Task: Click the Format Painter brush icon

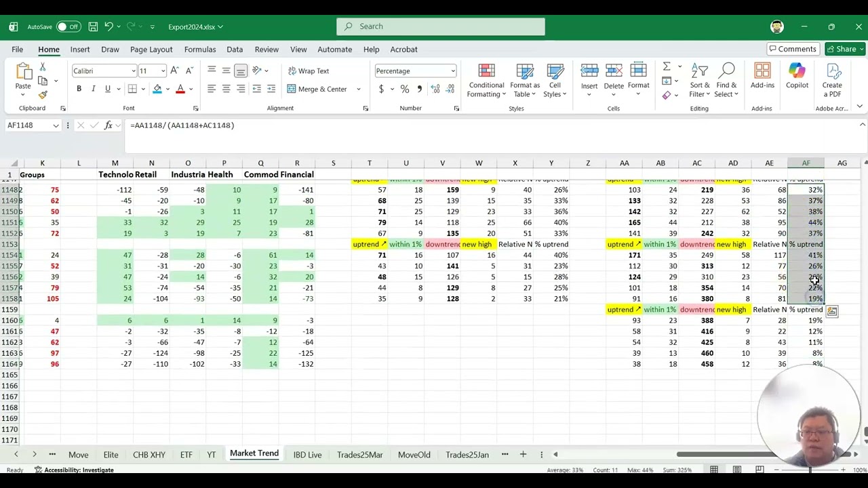Action: [x=43, y=95]
